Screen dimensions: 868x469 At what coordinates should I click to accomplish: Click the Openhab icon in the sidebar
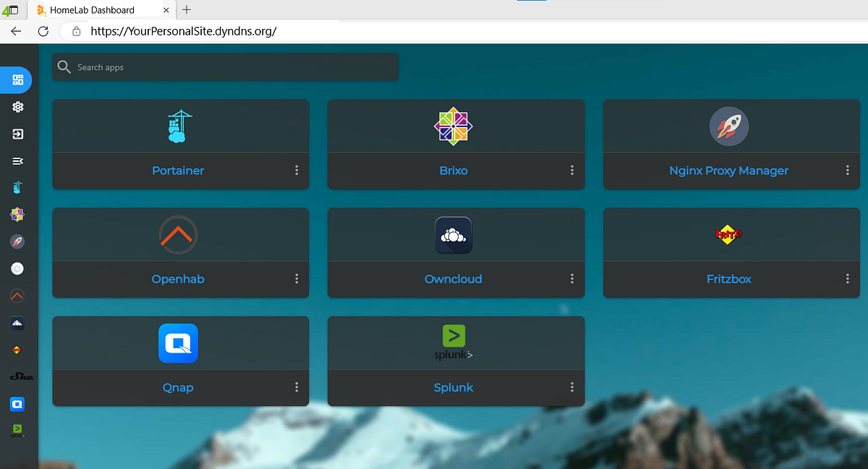tap(17, 296)
